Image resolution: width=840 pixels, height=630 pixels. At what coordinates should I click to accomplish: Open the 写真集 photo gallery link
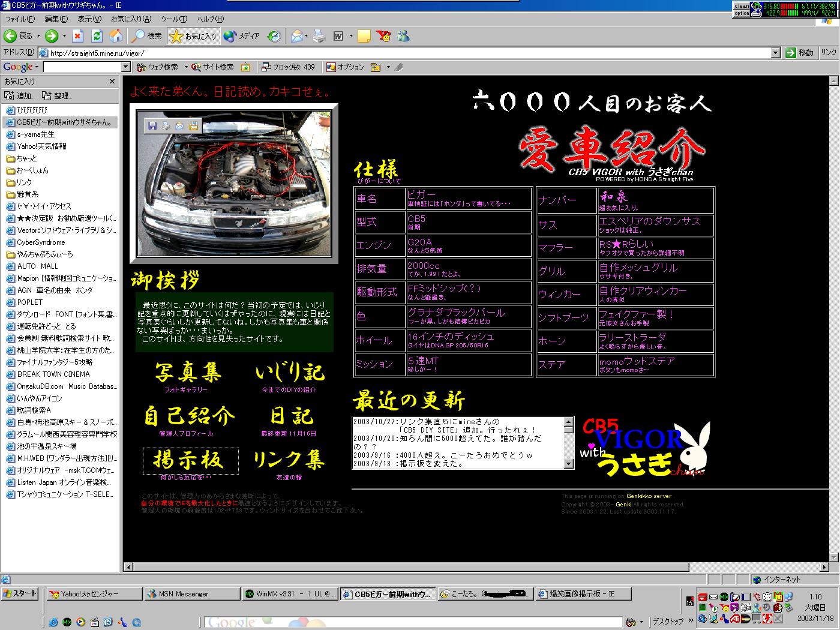coord(187,373)
